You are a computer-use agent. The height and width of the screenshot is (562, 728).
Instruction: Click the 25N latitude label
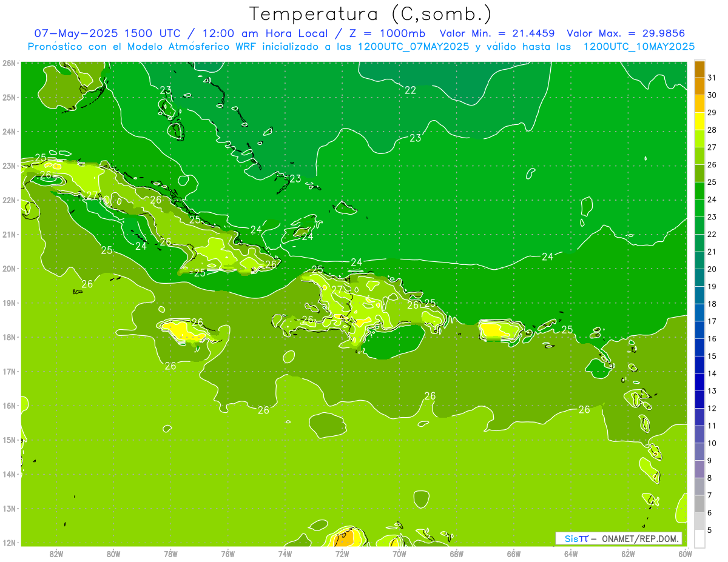[x=9, y=97]
